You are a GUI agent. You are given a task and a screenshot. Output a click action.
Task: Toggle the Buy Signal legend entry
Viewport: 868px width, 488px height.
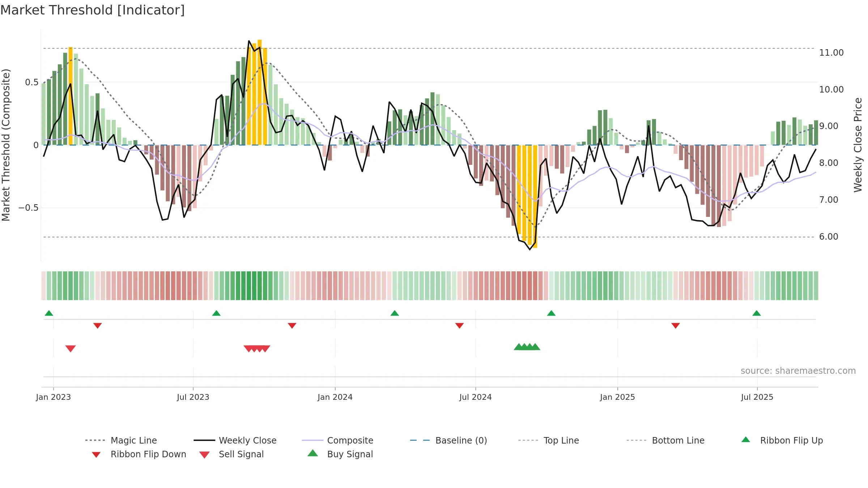(x=340, y=454)
